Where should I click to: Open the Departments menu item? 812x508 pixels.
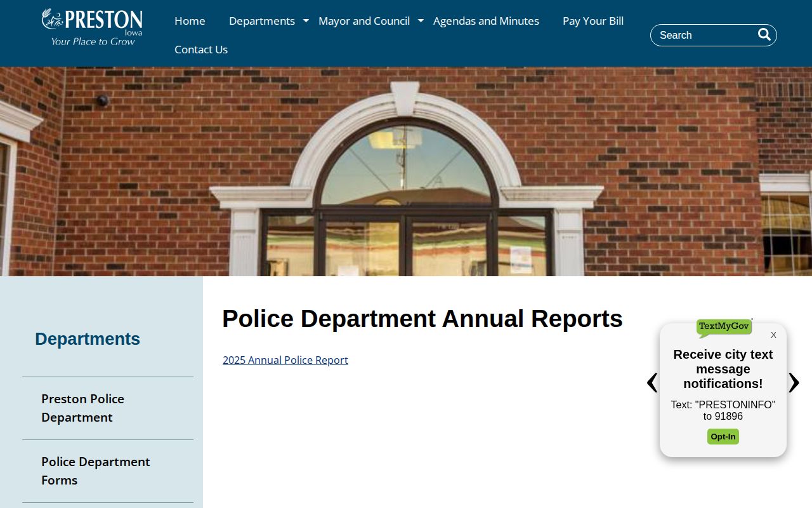pos(262,21)
